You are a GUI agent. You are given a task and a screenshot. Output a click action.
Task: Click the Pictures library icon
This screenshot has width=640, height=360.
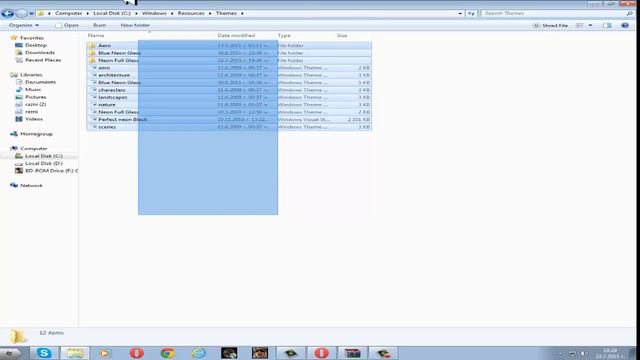click(x=19, y=97)
